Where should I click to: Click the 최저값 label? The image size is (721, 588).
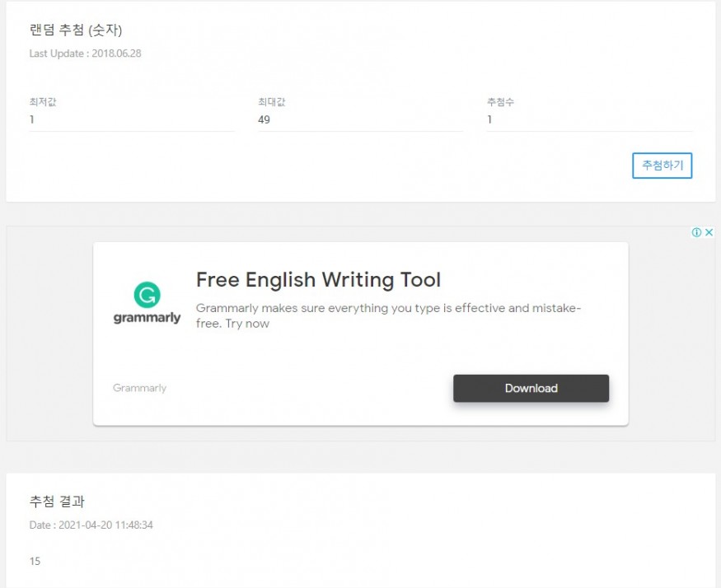coord(43,102)
